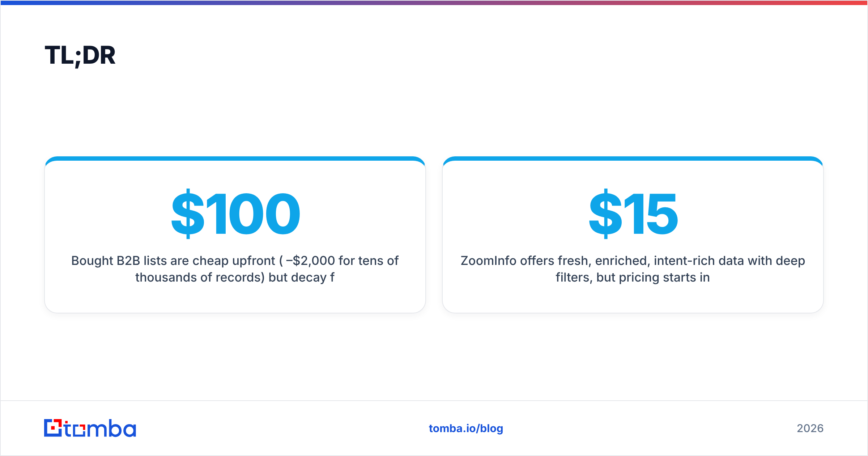Click the ZoomInfo offers fresh data description
The height and width of the screenshot is (456, 868).
[x=633, y=269]
